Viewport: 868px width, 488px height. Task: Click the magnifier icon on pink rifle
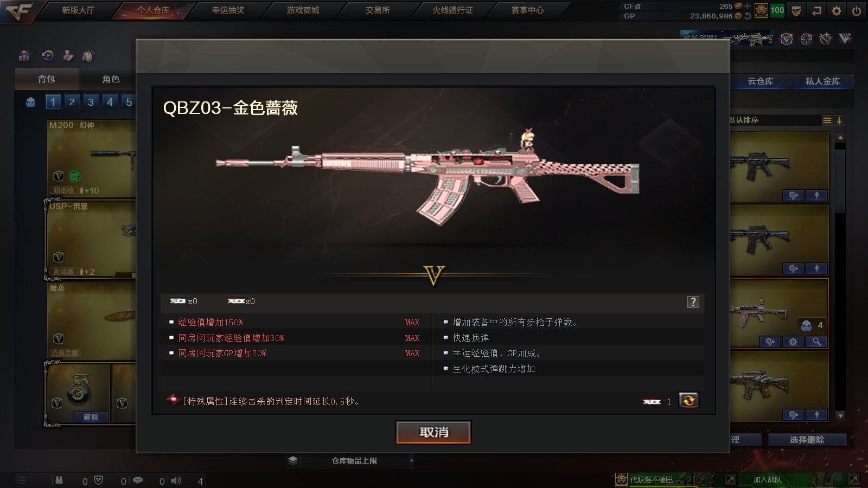[x=816, y=342]
